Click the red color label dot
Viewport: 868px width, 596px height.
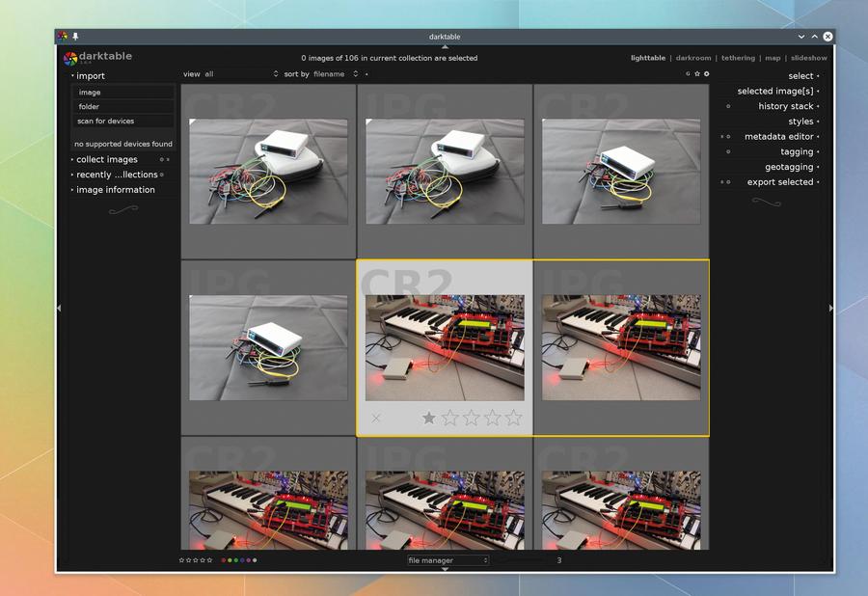click(x=224, y=560)
